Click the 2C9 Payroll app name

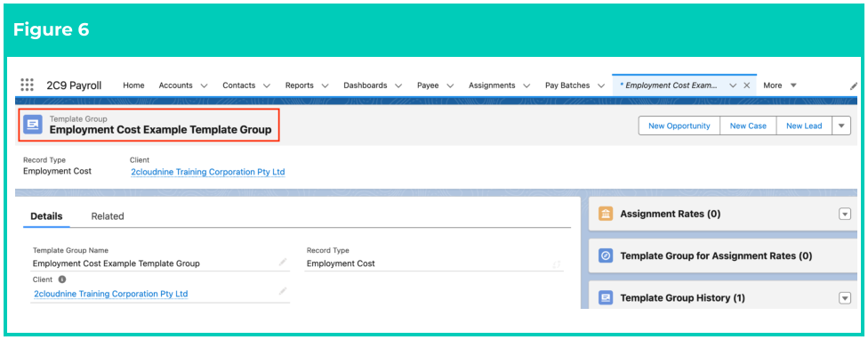click(74, 85)
